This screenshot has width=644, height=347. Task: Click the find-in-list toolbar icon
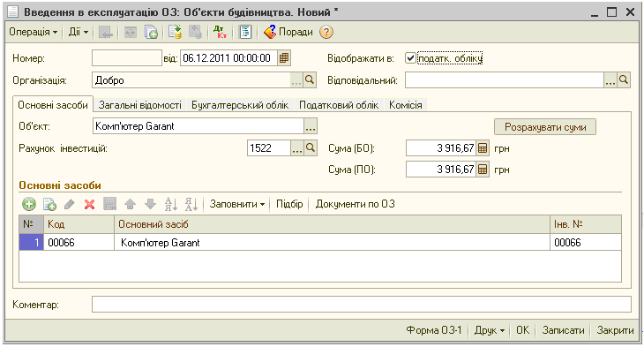[106, 32]
